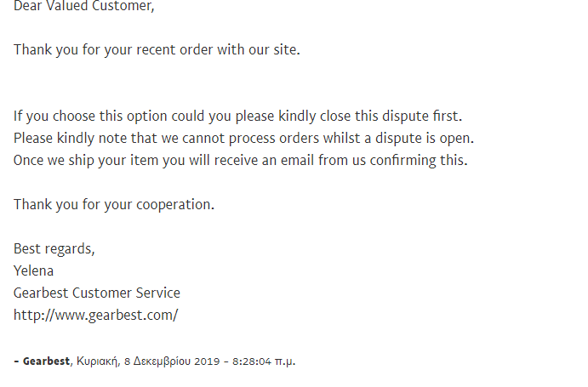This screenshot has width=588, height=387.
Task: Click the 'Please kindly note' sentence
Action: click(243, 139)
